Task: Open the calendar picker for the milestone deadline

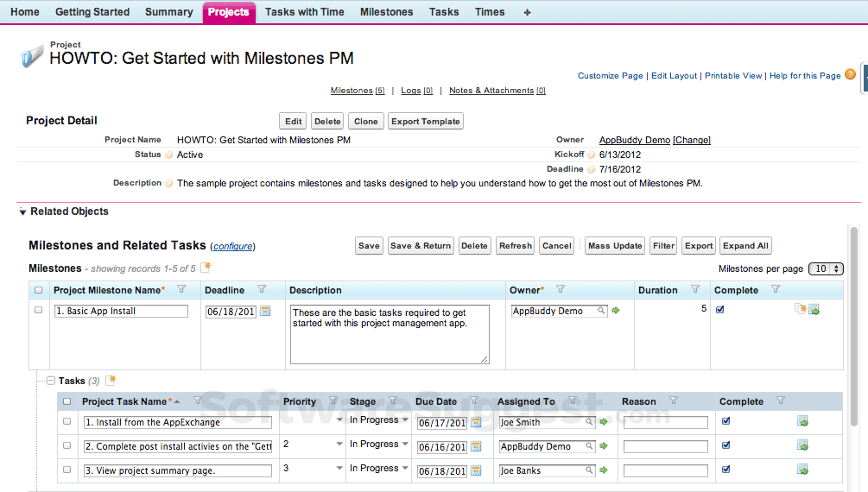Action: point(265,311)
